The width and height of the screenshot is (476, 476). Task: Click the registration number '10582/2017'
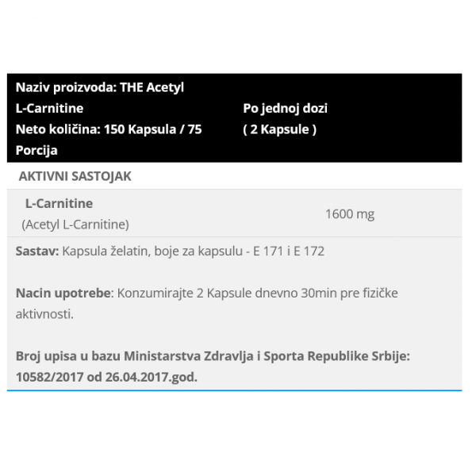(x=49, y=377)
